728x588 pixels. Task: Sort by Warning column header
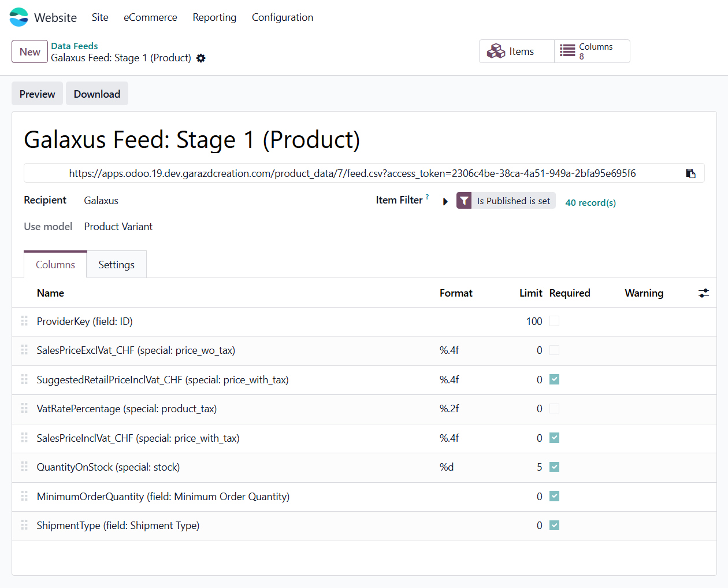pos(644,293)
